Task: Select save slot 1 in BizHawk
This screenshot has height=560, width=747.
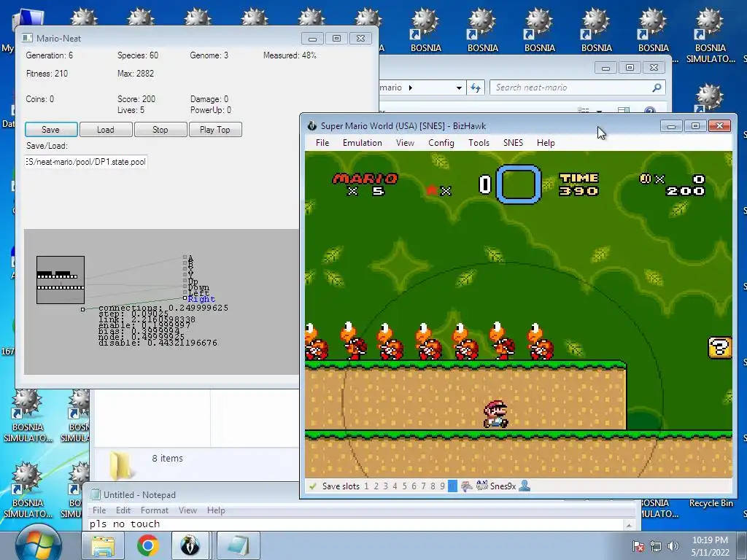Action: coord(366,486)
